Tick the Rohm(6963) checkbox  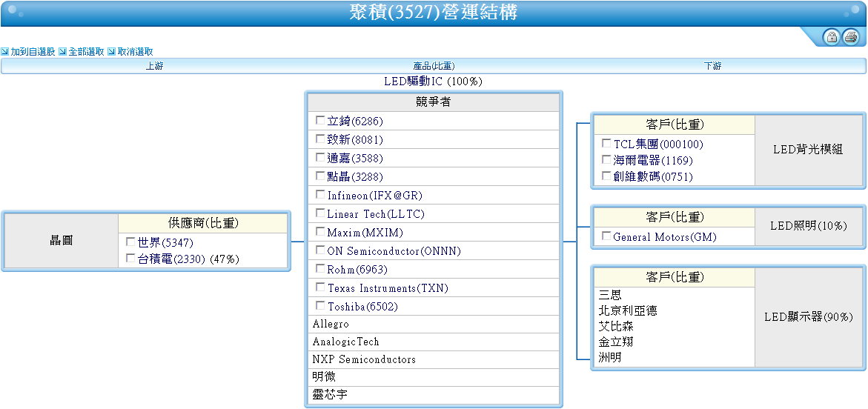click(x=320, y=268)
